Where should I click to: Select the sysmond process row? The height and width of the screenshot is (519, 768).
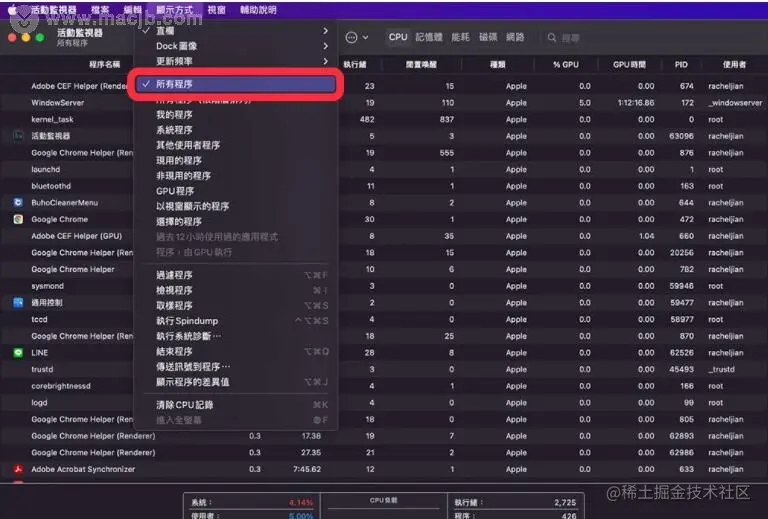[x=384, y=286]
